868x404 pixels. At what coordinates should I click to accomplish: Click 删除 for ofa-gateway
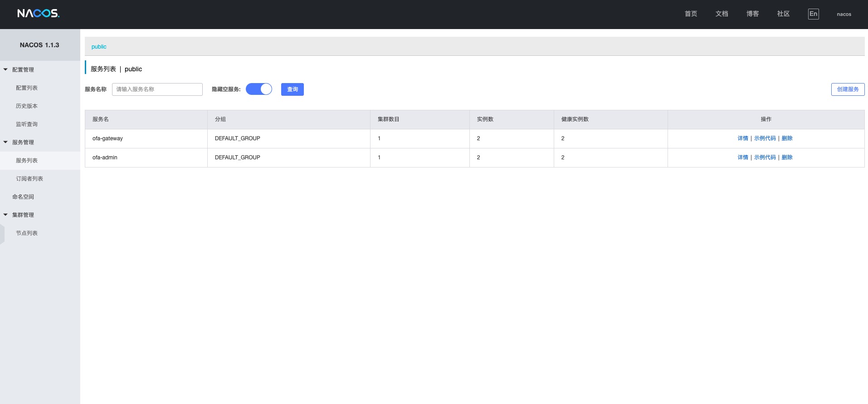click(x=787, y=138)
